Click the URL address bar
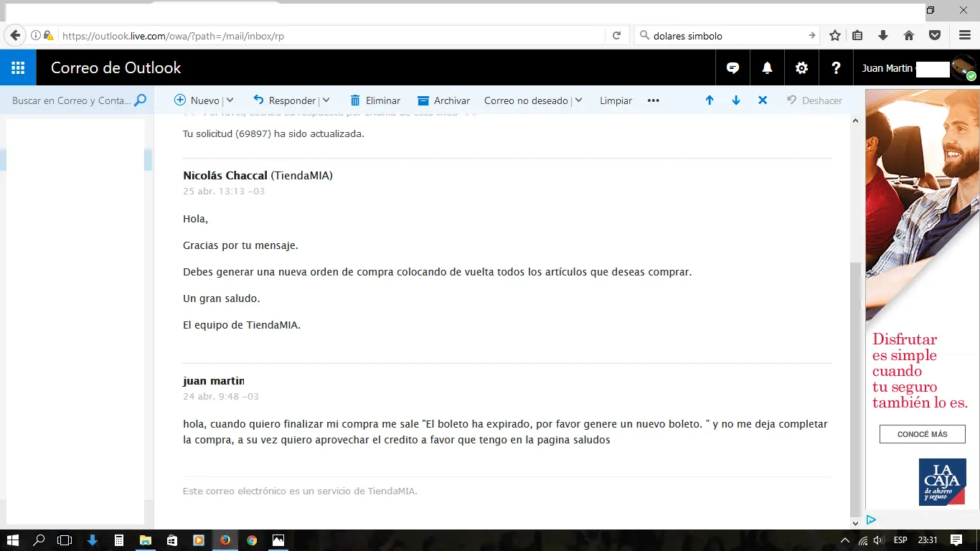Viewport: 980px width, 551px height. point(331,35)
